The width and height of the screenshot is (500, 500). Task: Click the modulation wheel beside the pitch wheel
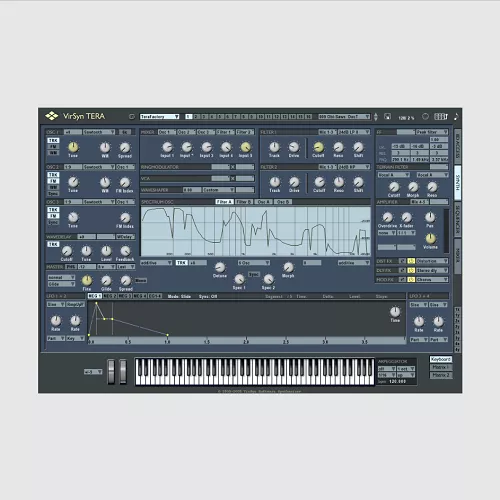pyautogui.click(x=123, y=371)
